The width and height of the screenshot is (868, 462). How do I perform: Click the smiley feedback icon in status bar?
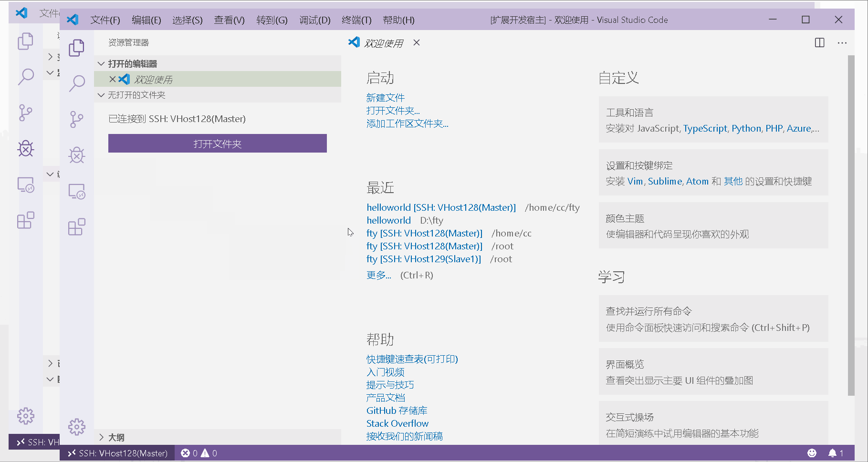click(x=812, y=453)
